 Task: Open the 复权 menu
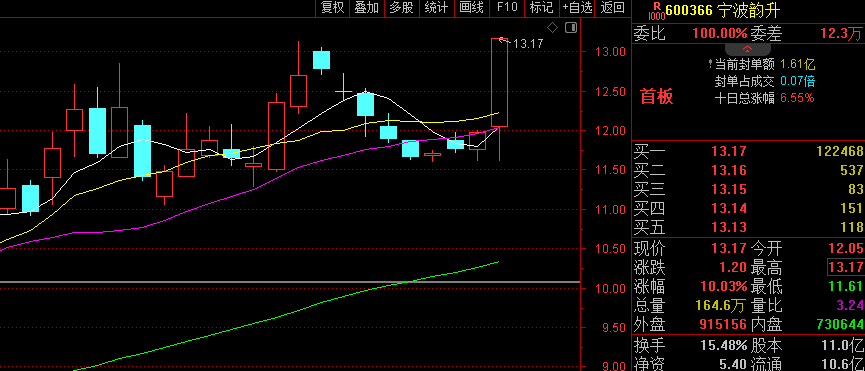pyautogui.click(x=333, y=8)
